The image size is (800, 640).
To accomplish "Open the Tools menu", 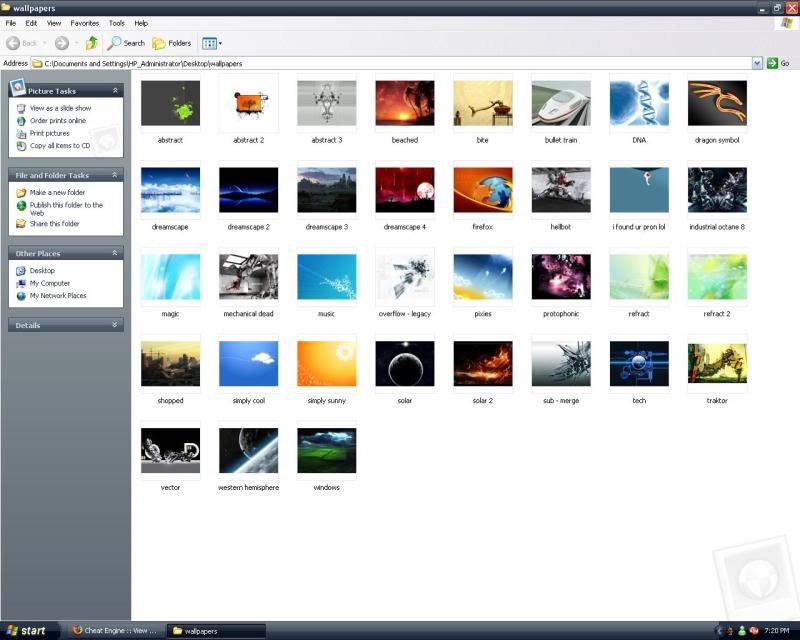I will (117, 23).
